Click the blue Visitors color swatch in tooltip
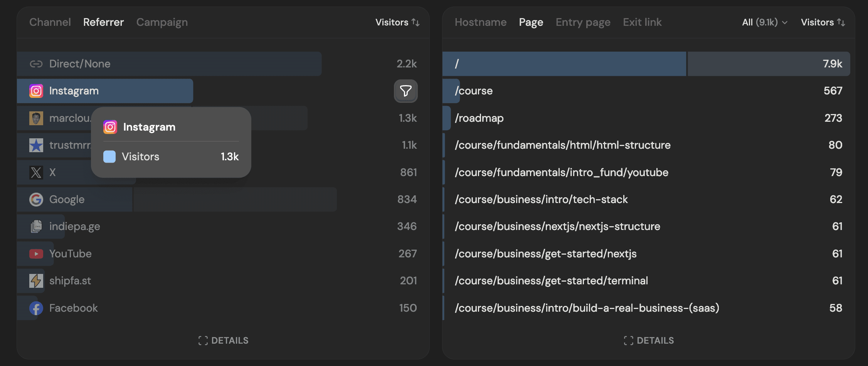Screen dimensions: 868x366 pos(109,157)
